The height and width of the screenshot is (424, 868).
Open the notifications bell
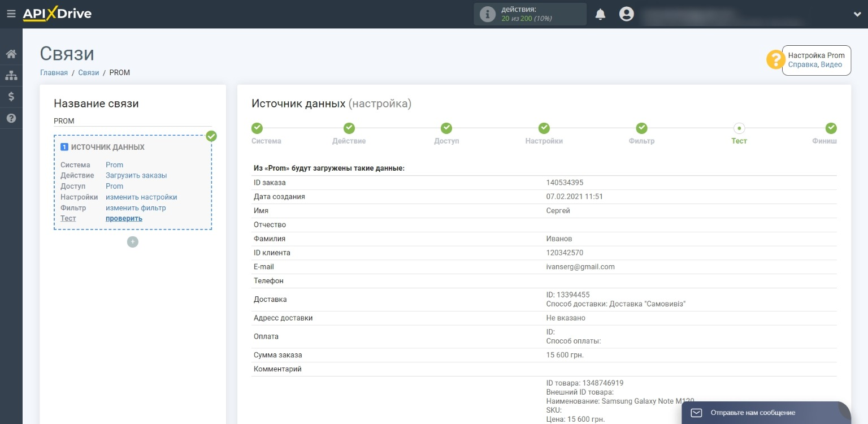600,15
